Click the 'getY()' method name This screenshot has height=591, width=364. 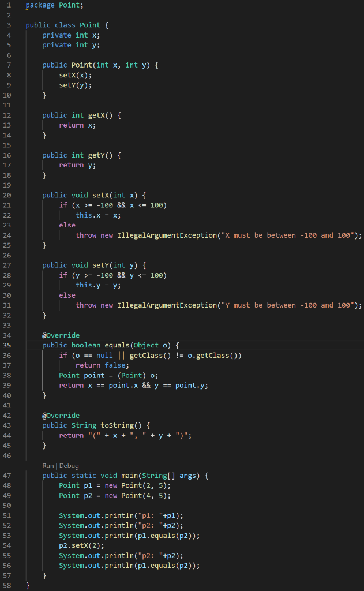click(100, 155)
